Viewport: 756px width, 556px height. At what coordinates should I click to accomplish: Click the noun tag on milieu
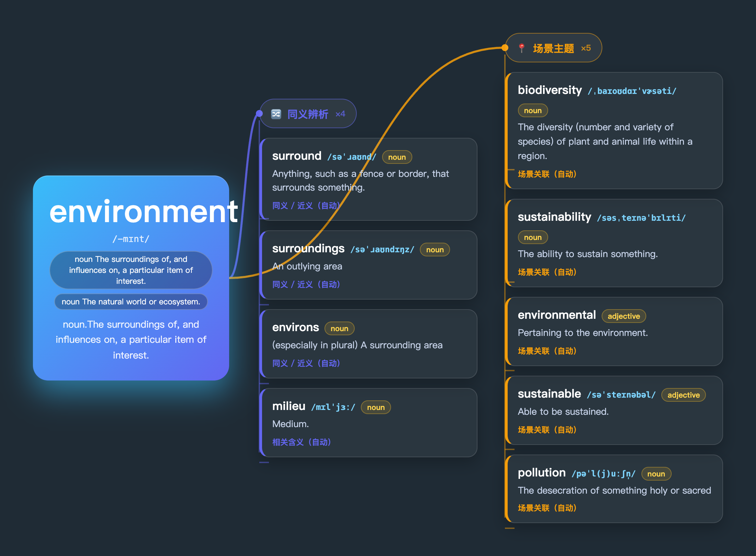click(376, 407)
